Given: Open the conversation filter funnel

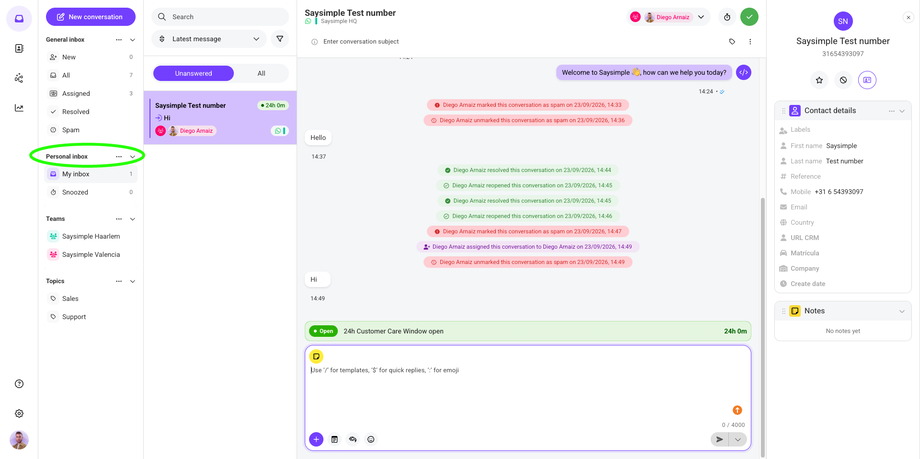Looking at the screenshot, I should point(280,39).
